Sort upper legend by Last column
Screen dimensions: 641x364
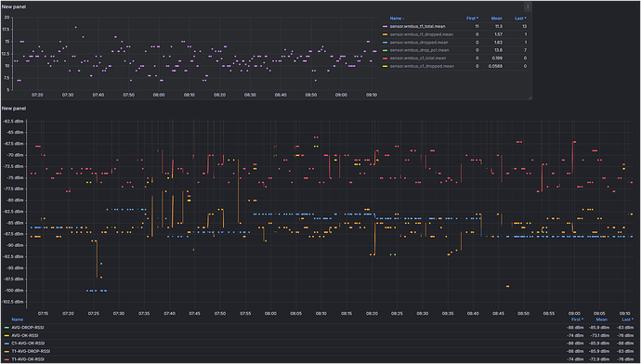[x=521, y=19]
